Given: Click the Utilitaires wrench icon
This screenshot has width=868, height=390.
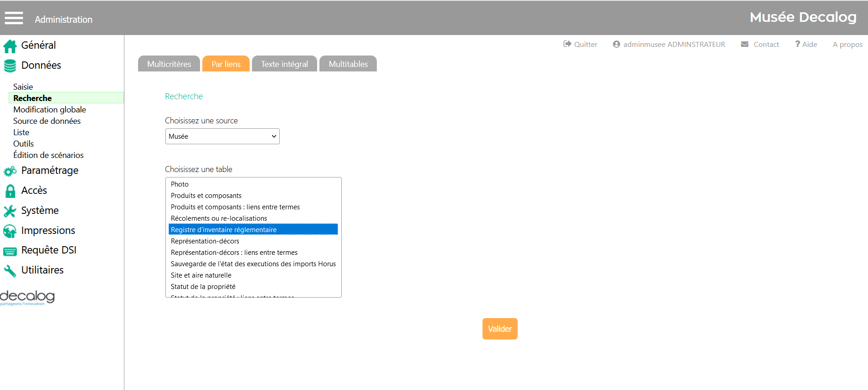Looking at the screenshot, I should tap(10, 271).
